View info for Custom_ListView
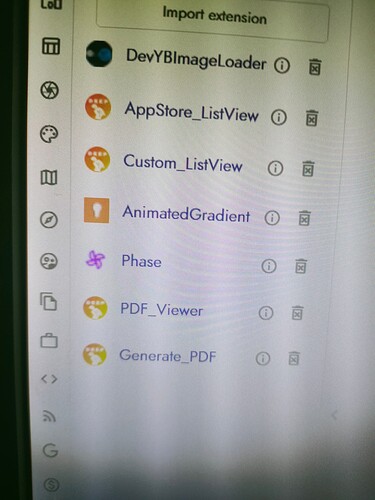 [275, 168]
